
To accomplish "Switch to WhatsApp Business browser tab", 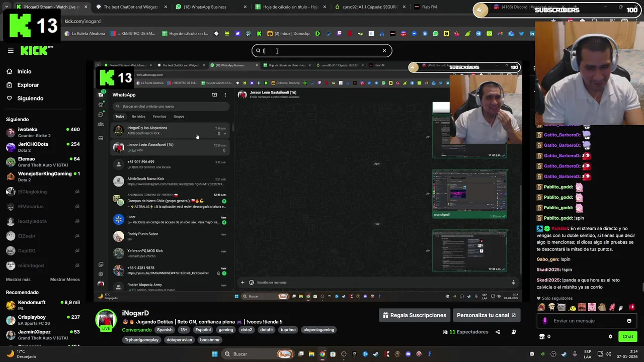I will pos(211,7).
